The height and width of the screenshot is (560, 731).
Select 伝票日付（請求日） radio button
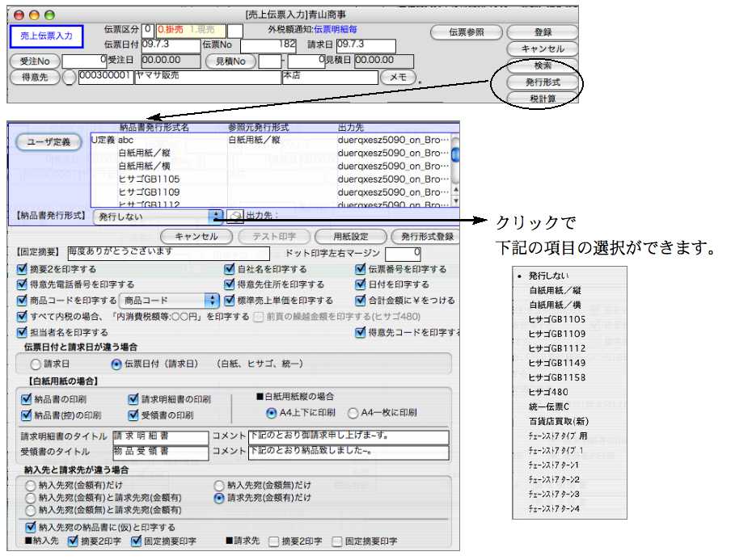click(116, 364)
